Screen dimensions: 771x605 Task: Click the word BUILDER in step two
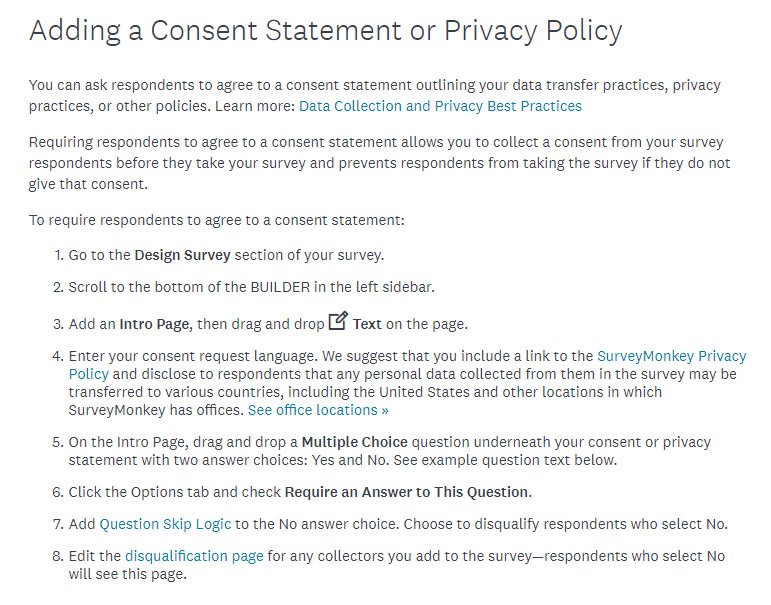280,287
